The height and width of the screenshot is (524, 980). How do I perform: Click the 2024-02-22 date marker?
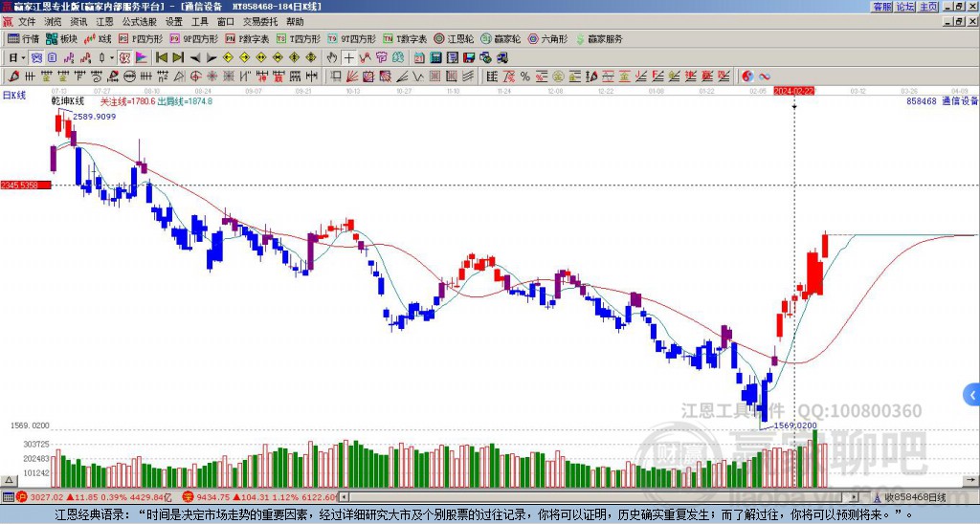pyautogui.click(x=793, y=91)
